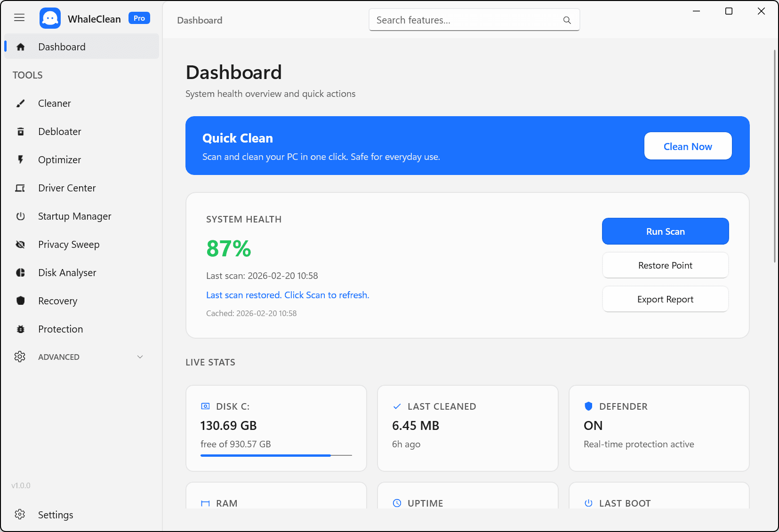Open the Recovery tool
This screenshot has width=779, height=532.
pos(57,301)
